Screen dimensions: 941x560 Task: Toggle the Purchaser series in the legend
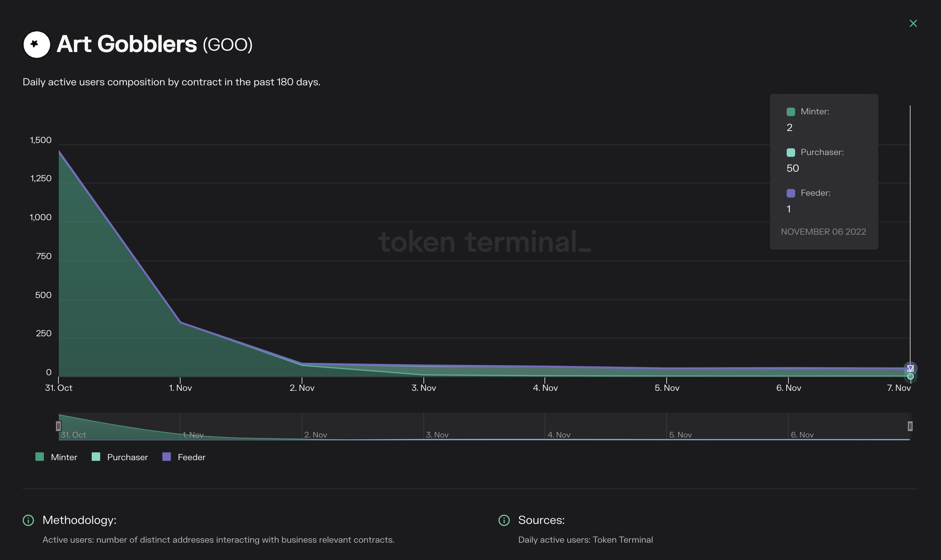pyautogui.click(x=120, y=457)
